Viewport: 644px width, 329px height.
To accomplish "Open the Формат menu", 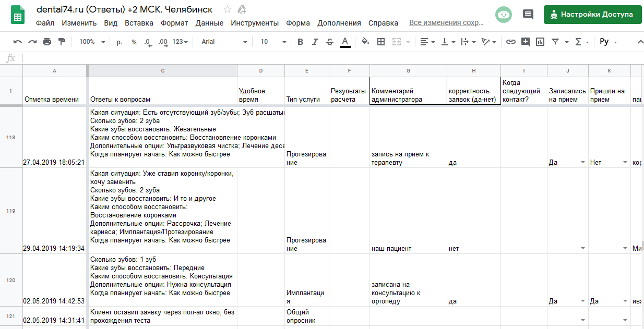I will point(174,23).
